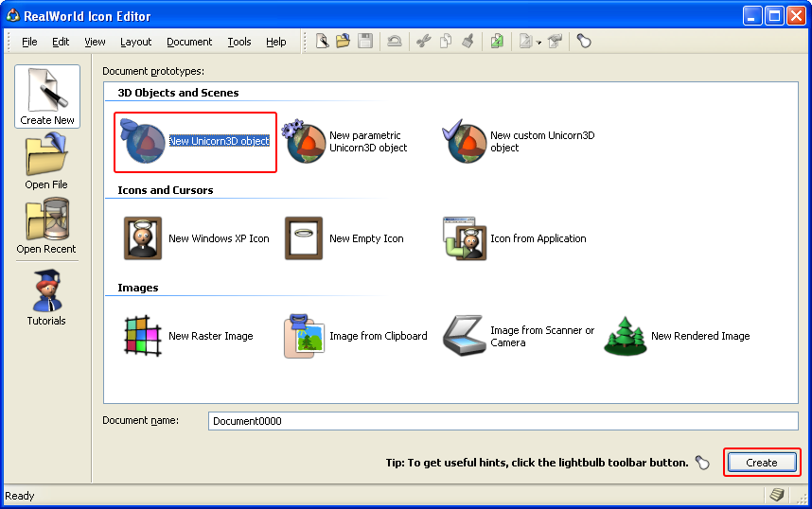The width and height of the screenshot is (812, 509).
Task: Click the Create button
Action: [x=762, y=463]
